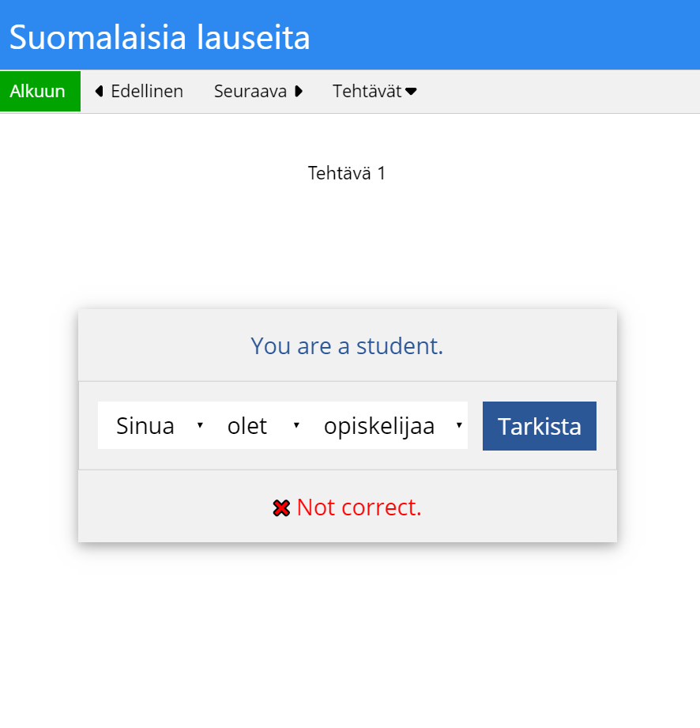
Task: Click the red X icon beside Not correct
Action: tap(281, 507)
